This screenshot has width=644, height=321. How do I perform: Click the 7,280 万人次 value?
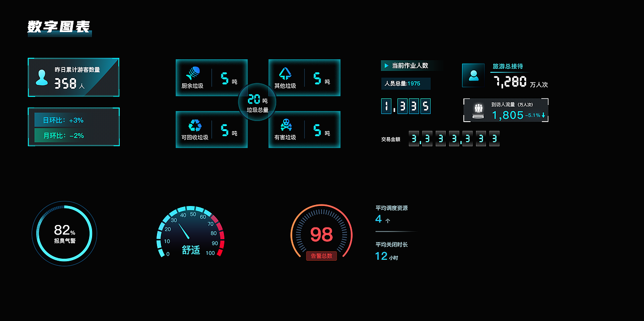(x=520, y=82)
